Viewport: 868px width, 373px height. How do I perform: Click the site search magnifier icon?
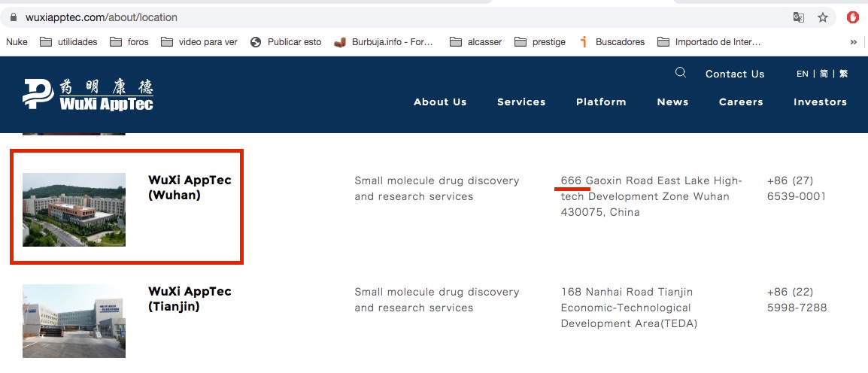(681, 73)
